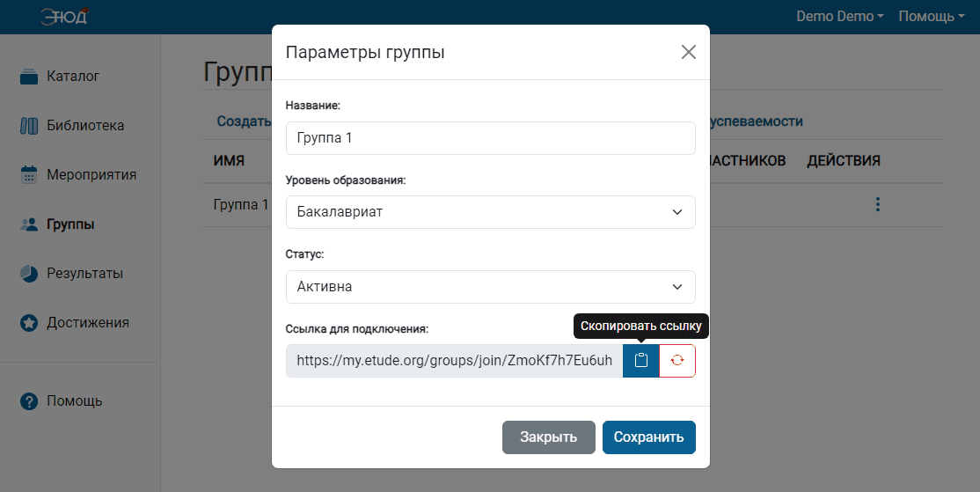Click the Библиотека books icon

29,126
